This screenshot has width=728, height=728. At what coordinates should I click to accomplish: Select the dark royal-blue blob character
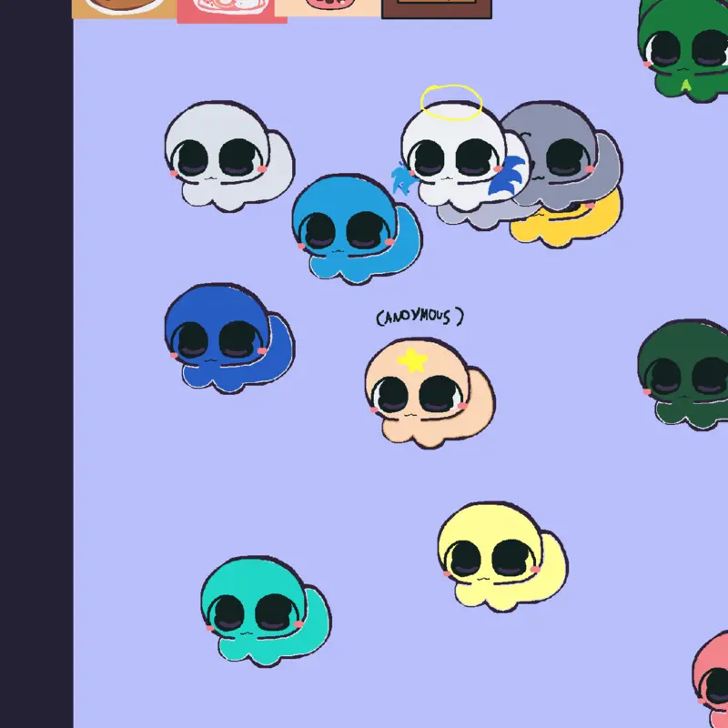tap(229, 339)
